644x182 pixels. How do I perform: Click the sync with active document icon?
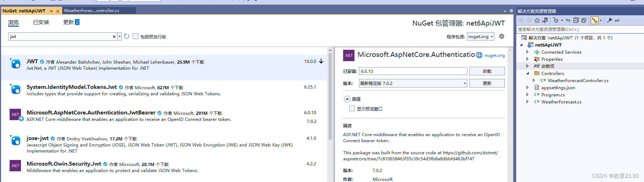pos(568,20)
